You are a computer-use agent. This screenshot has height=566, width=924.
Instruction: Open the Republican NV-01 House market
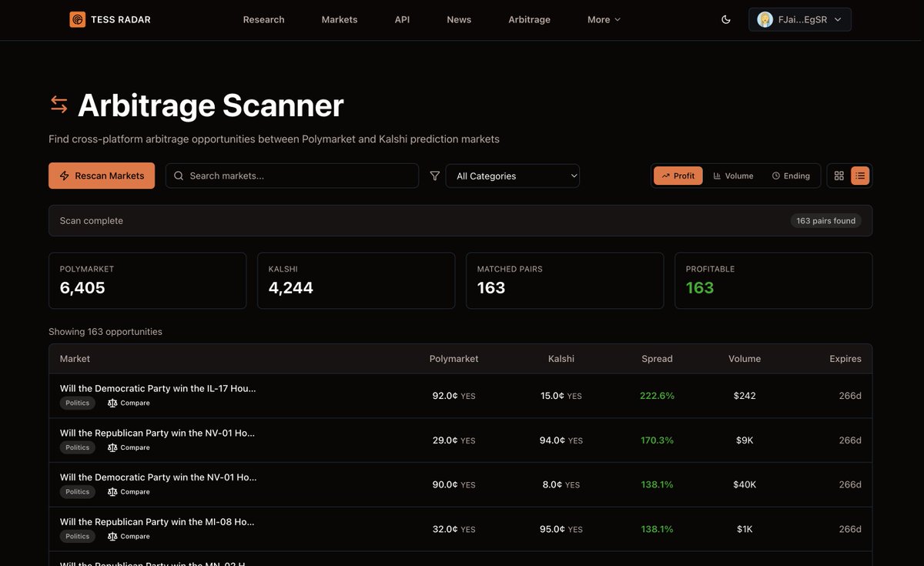(158, 433)
